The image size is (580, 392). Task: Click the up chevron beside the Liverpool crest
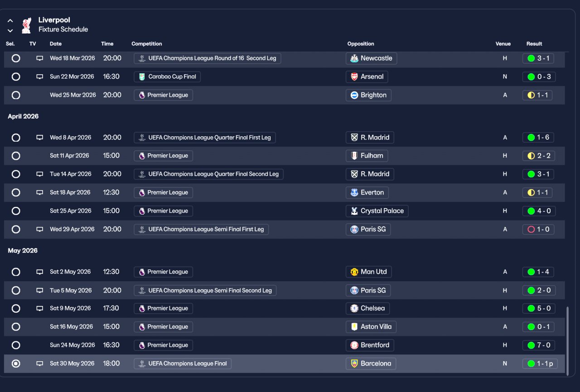click(x=10, y=21)
